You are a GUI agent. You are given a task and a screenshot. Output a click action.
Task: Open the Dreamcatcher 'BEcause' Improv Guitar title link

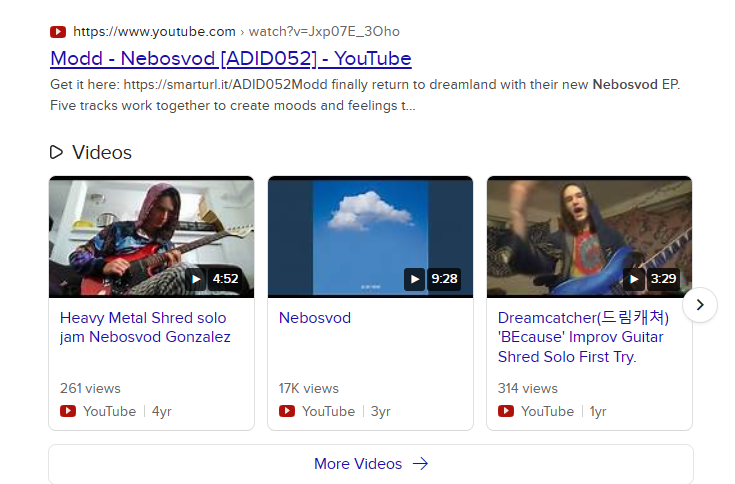click(x=583, y=337)
